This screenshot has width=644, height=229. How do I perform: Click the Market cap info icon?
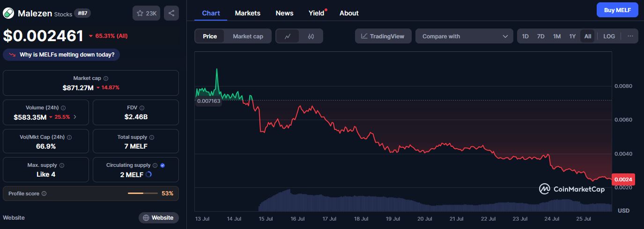point(106,79)
